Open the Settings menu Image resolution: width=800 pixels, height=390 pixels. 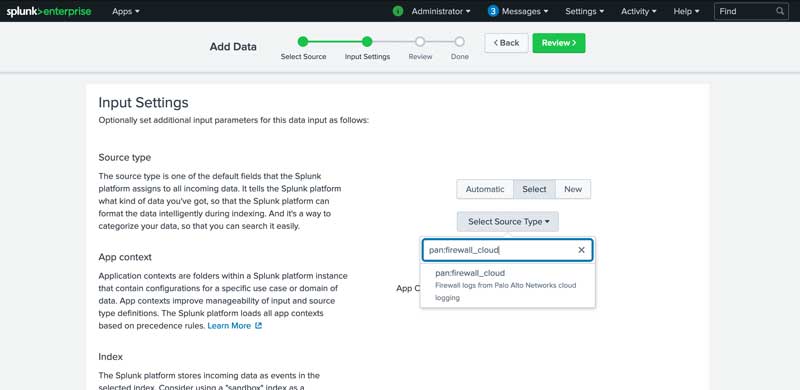pos(584,11)
